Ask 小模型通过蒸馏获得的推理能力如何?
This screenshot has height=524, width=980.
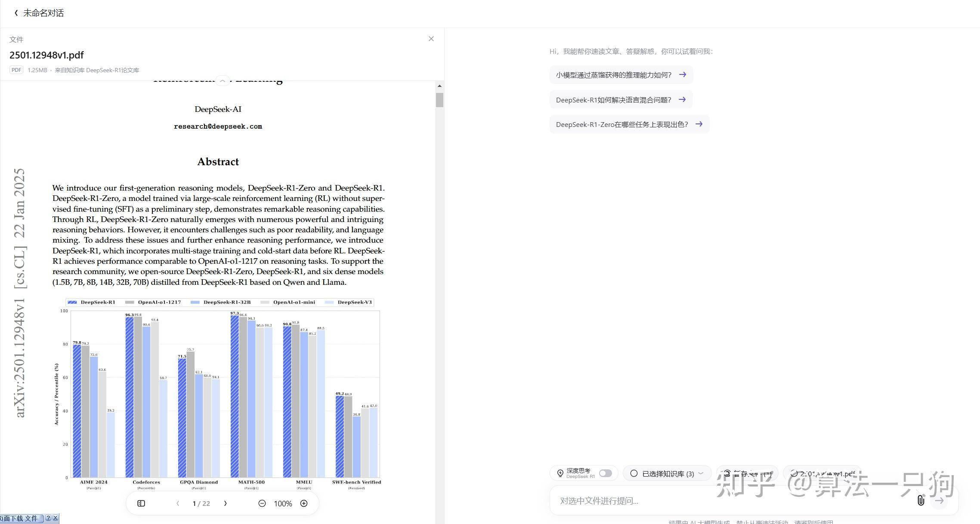621,75
